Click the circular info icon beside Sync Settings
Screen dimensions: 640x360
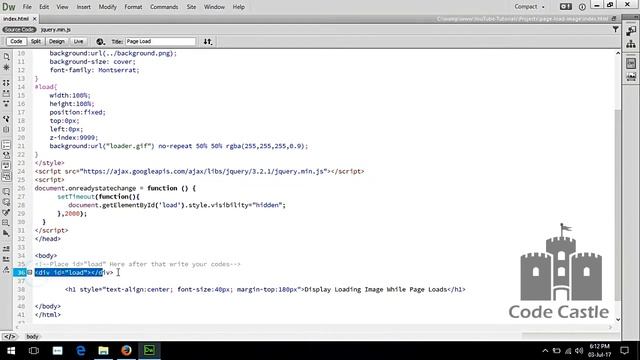[x=582, y=7]
